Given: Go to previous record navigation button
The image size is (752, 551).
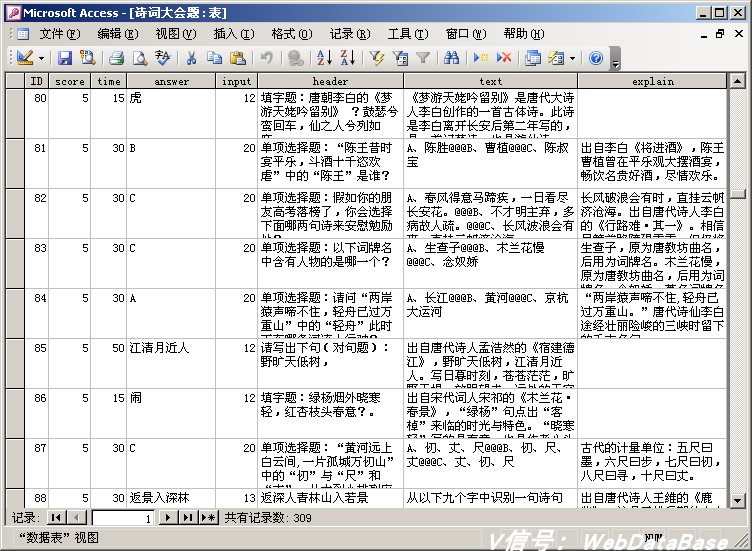Looking at the screenshot, I should point(77,517).
